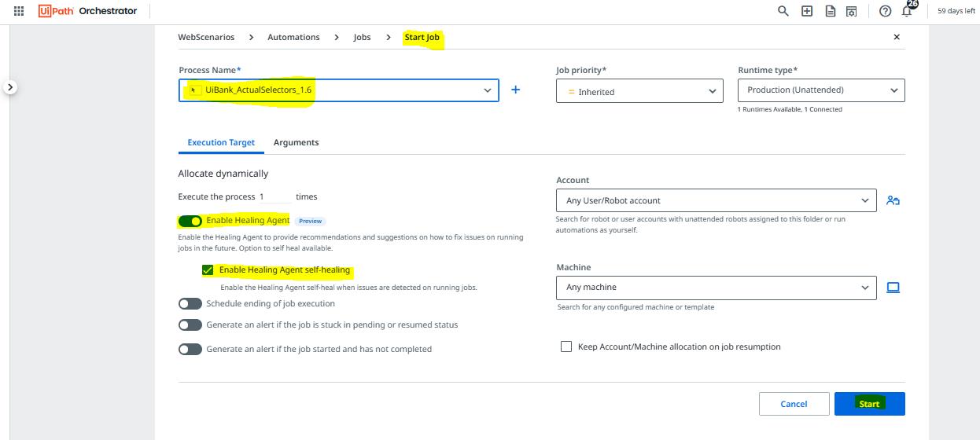Disable the Enable Healing Agent toggle
The height and width of the screenshot is (440, 980).
tap(190, 221)
